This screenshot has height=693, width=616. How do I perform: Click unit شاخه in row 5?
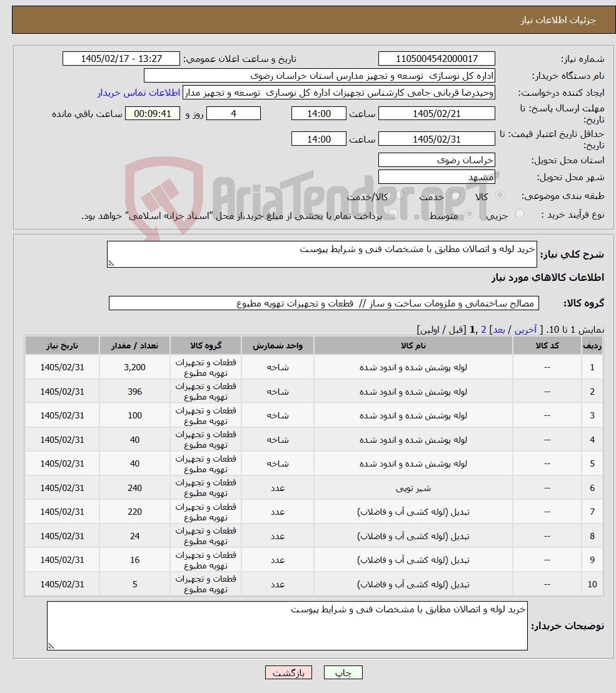[278, 463]
